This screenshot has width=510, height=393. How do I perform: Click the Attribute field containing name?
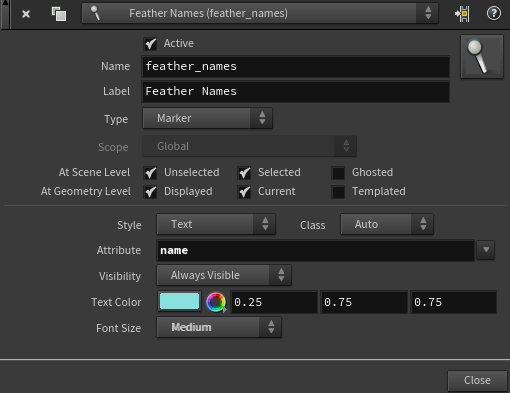[315, 250]
